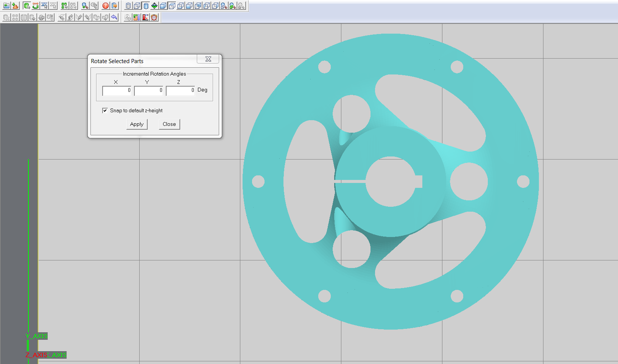Image resolution: width=618 pixels, height=364 pixels.
Task: Click the alarm clock estimate icon
Action: point(154,17)
